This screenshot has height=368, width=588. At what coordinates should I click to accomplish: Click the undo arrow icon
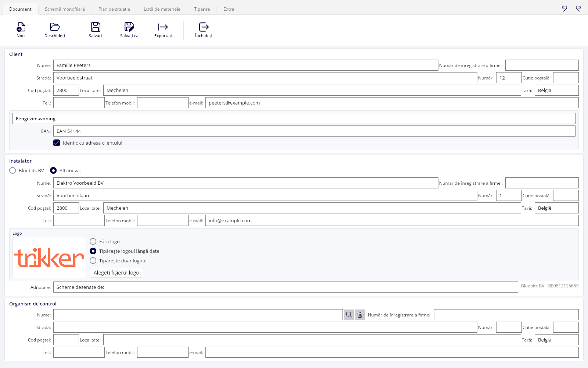(564, 8)
